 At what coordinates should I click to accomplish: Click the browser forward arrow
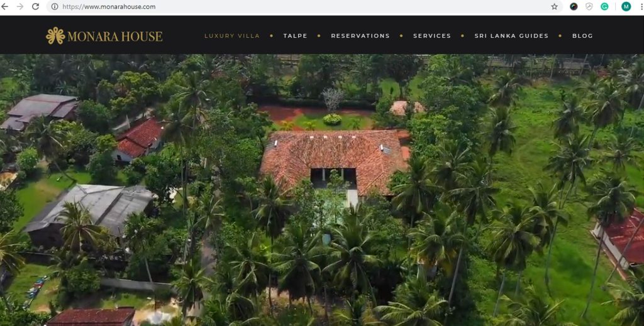tap(19, 6)
